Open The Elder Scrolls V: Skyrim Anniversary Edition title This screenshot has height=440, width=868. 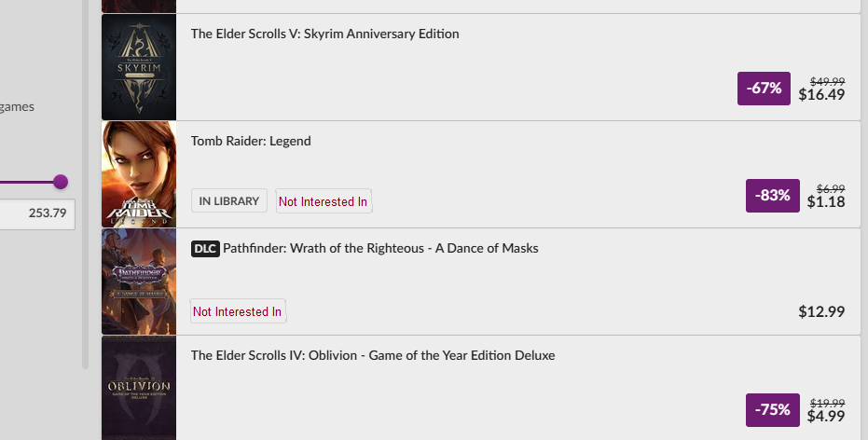click(325, 34)
